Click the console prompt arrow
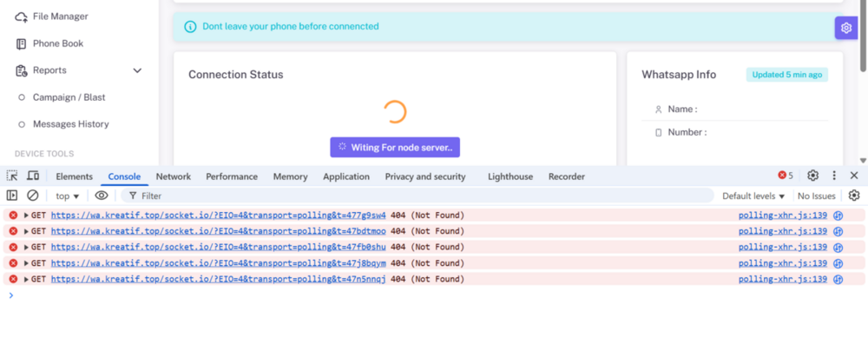This screenshot has height=352, width=868. 10,296
